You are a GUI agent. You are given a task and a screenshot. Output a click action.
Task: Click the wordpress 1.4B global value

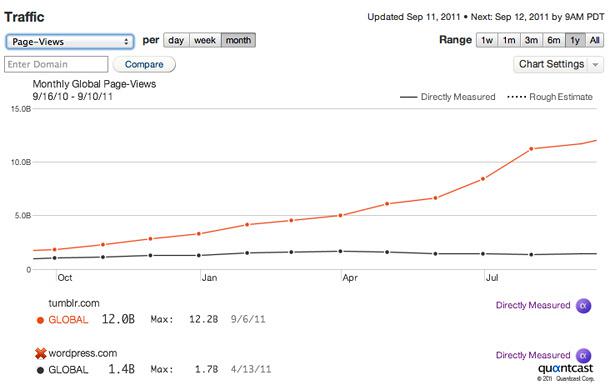point(121,369)
